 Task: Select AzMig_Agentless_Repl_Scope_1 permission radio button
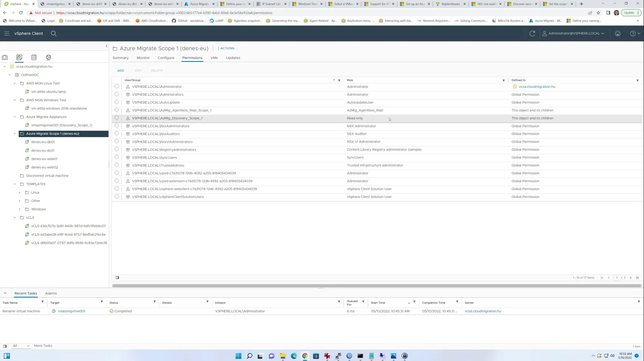117,110
